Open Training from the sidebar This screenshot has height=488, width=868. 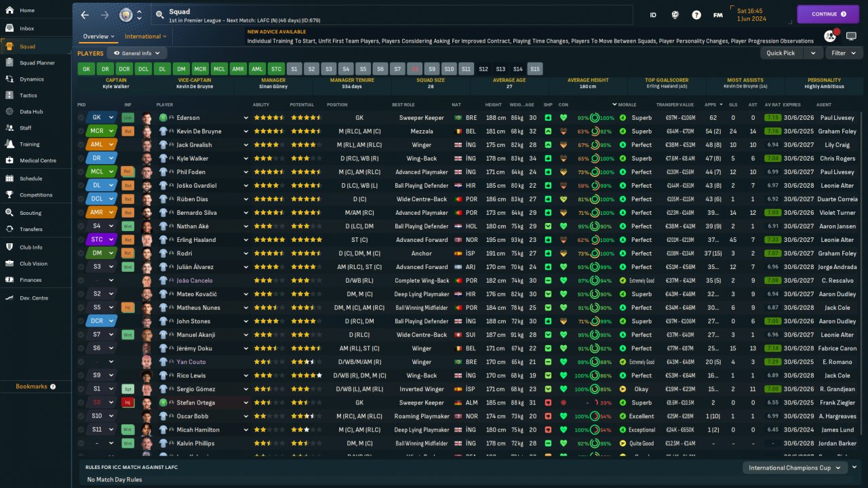point(36,144)
